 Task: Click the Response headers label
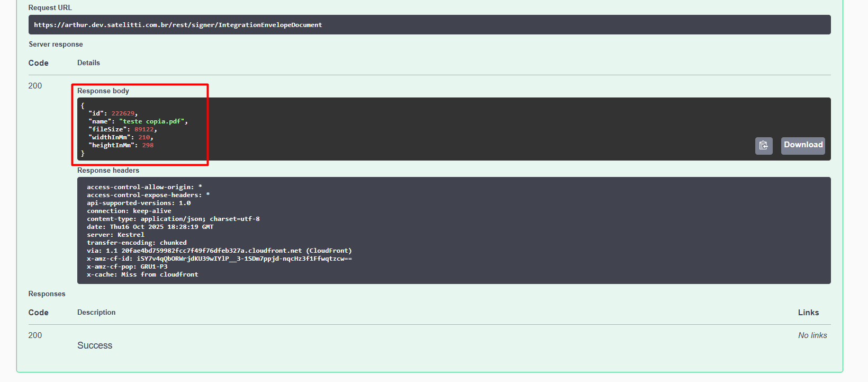[108, 171]
